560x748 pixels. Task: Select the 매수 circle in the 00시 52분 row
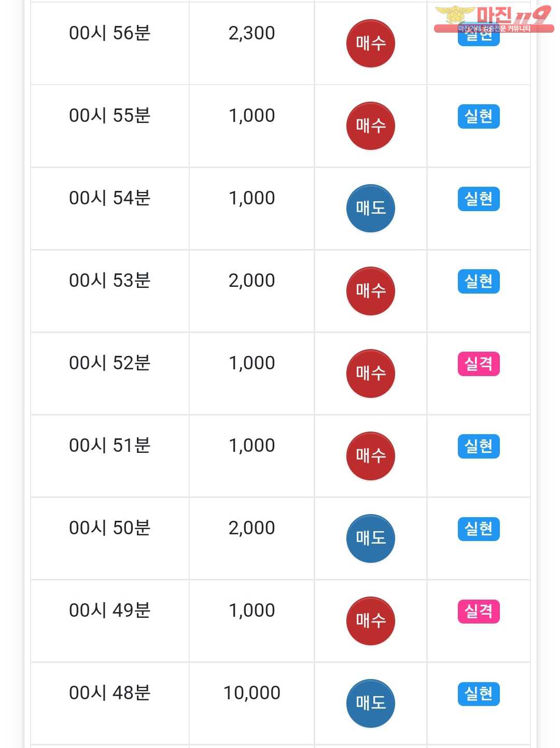(x=370, y=373)
